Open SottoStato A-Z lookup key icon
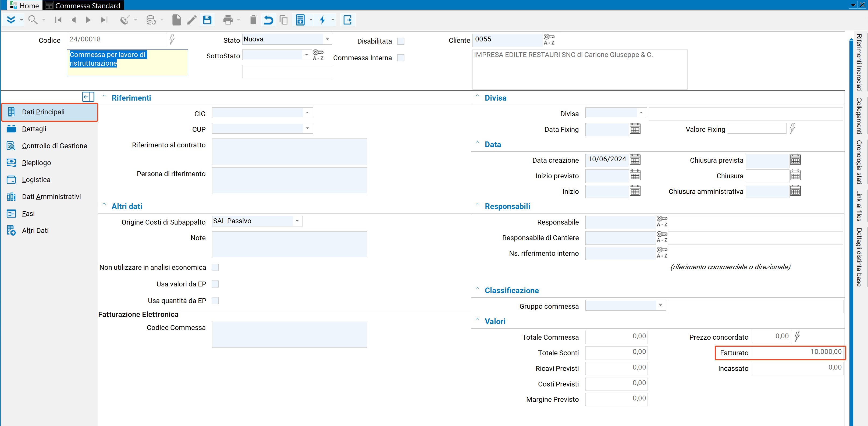The width and height of the screenshot is (868, 426). (318, 55)
